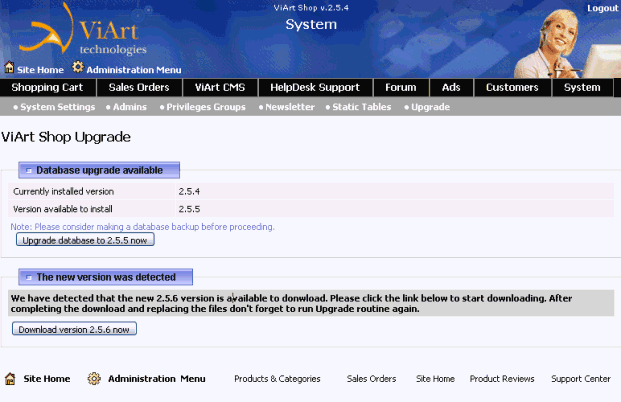
Task: Click the Currently installed version label
Action: (x=63, y=191)
